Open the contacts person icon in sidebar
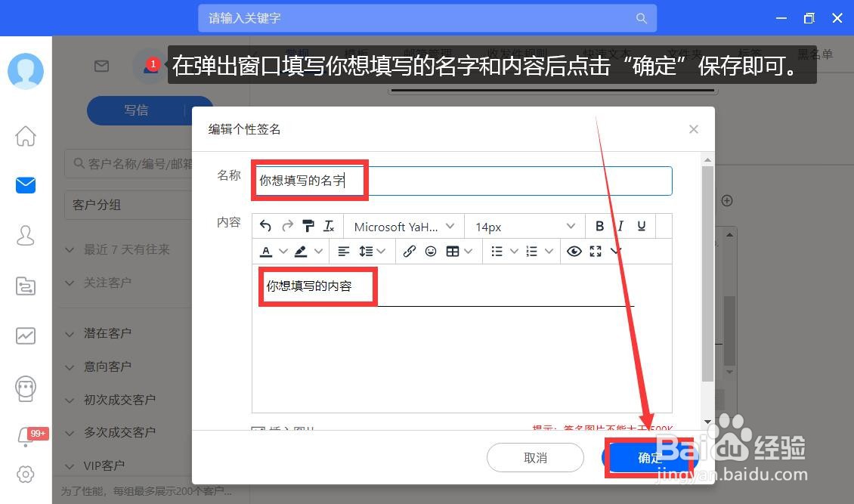 tap(26, 236)
